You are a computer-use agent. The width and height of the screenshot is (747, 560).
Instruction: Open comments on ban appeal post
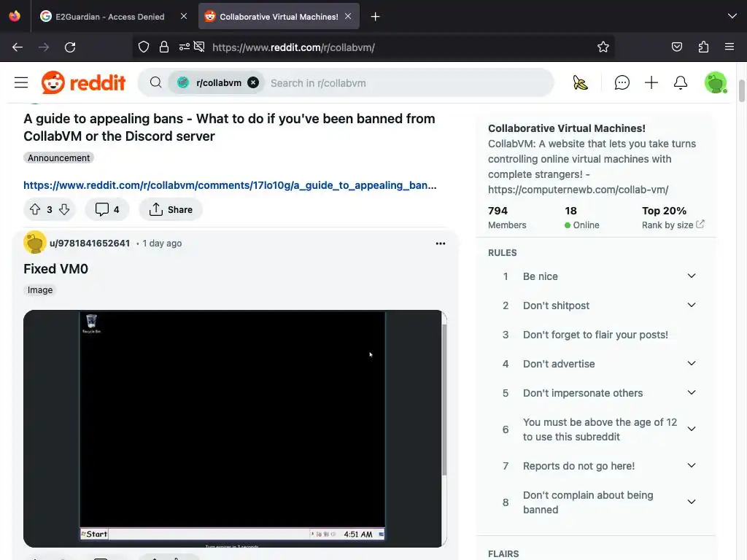(x=107, y=209)
